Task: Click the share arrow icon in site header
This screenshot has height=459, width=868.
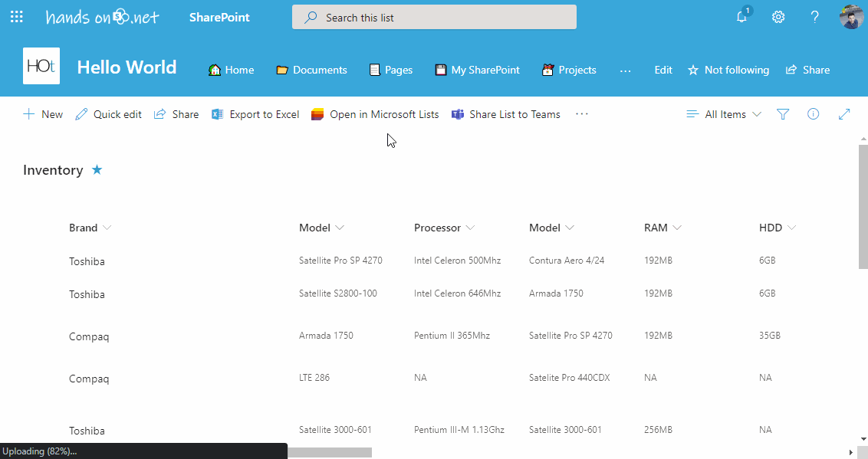Action: click(791, 70)
